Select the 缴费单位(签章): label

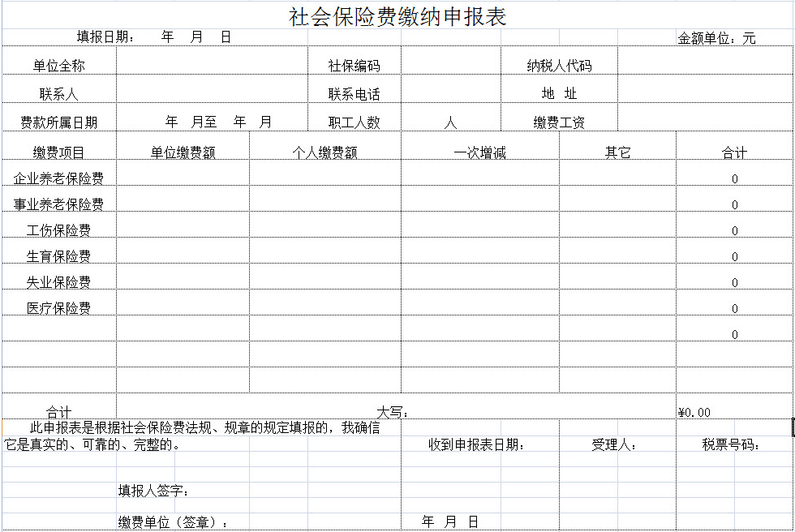173,522
